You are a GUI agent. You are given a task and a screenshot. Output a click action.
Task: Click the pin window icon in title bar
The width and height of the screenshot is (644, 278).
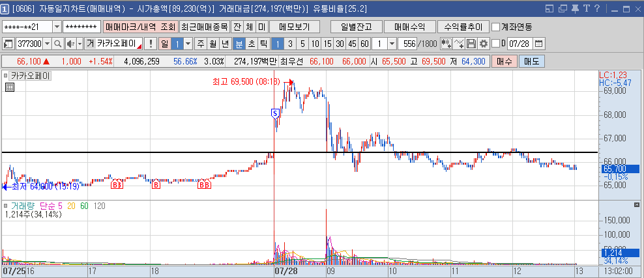click(x=575, y=8)
